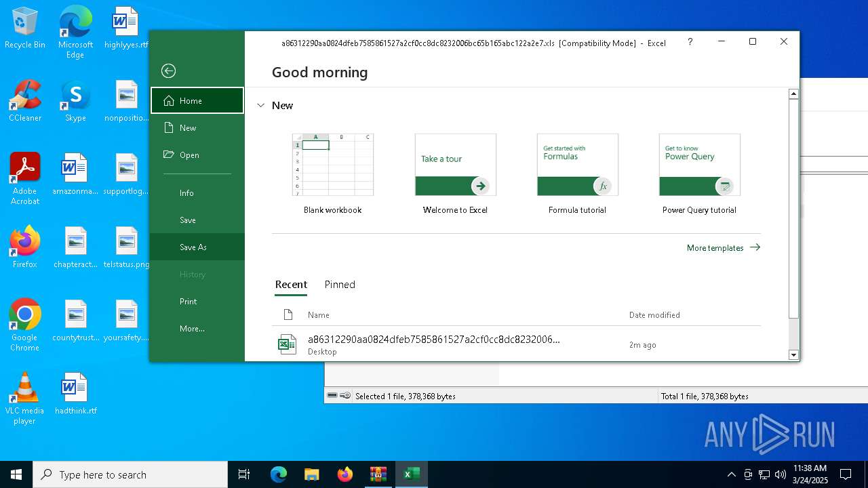
Task: Go to Info in sidebar
Action: click(x=197, y=192)
